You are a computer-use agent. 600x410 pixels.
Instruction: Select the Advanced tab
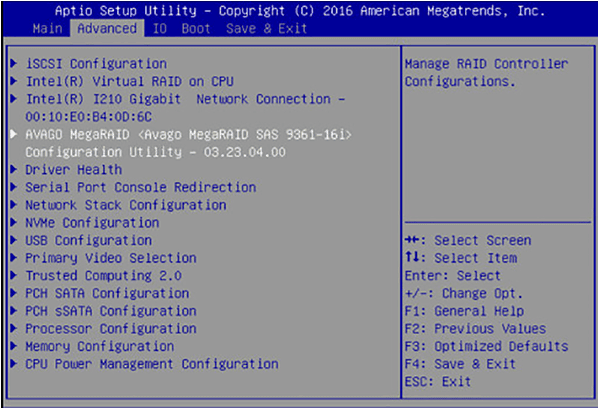pos(108,29)
